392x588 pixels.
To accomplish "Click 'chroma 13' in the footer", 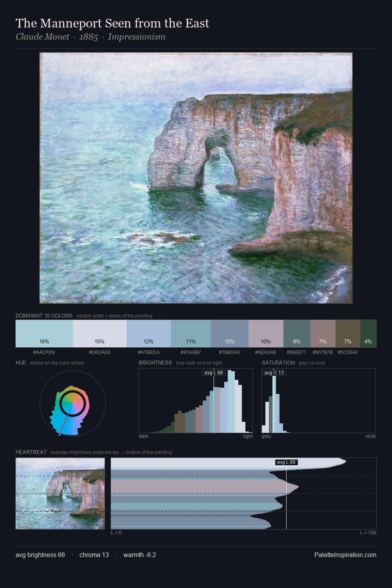I will pyautogui.click(x=94, y=555).
